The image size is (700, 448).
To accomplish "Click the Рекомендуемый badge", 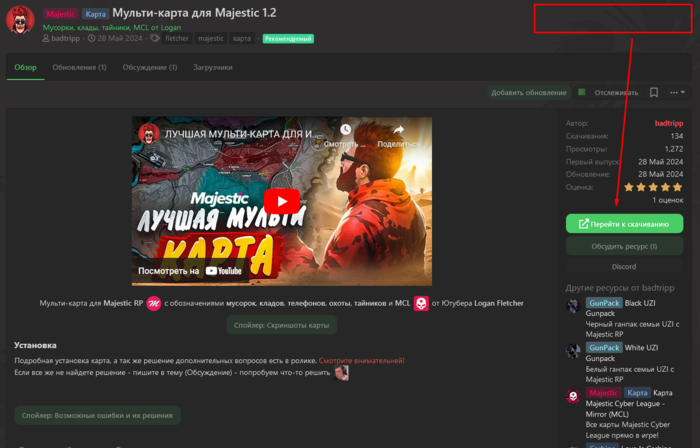I will coord(288,39).
